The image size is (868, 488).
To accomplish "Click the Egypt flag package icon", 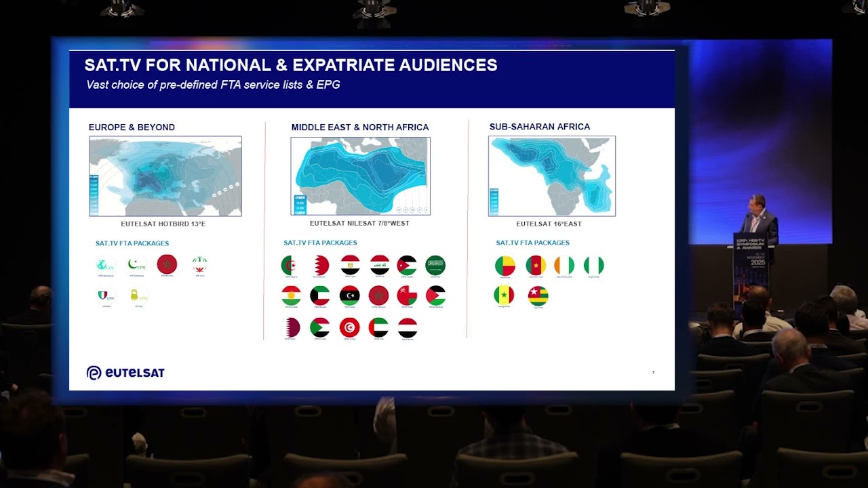I will (350, 265).
